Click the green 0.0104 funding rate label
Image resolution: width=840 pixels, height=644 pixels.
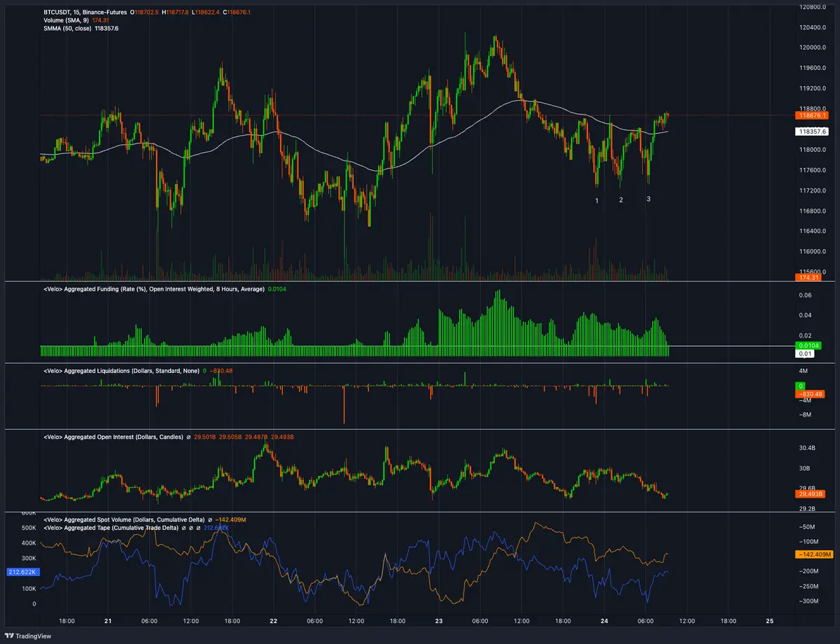[x=808, y=346]
